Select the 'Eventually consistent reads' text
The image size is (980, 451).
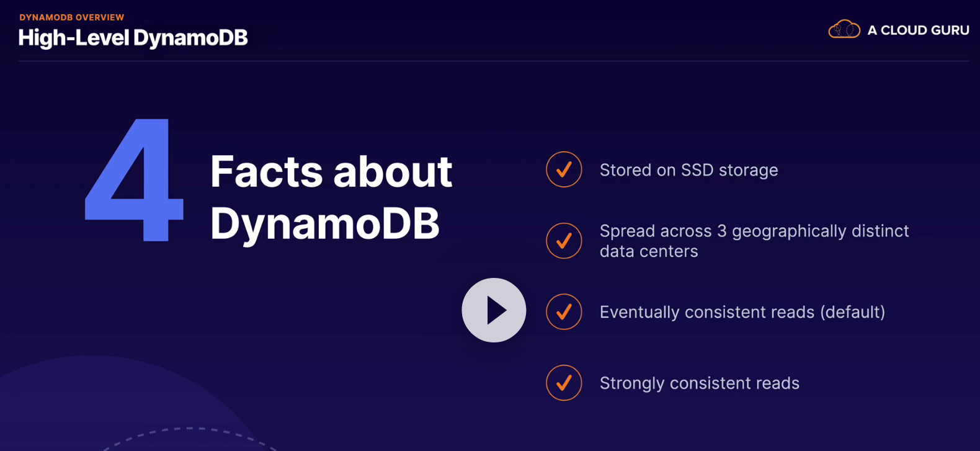706,312
